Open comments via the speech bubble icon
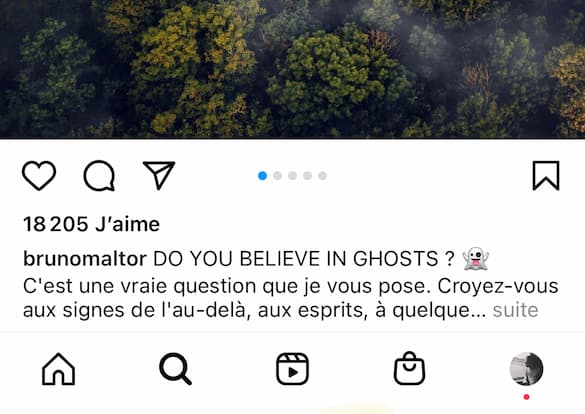The width and height of the screenshot is (585, 414). [99, 176]
